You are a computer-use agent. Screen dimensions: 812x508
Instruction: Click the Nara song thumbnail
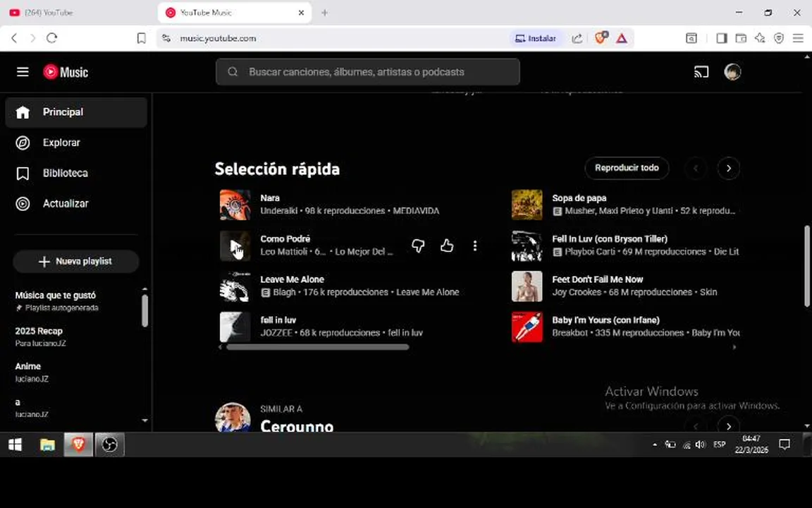click(x=235, y=205)
